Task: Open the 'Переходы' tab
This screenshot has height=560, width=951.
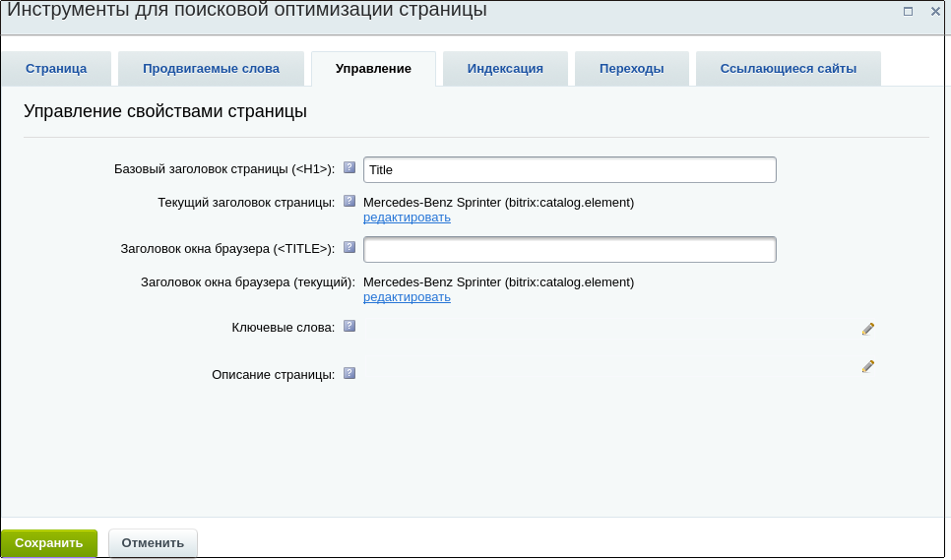Action: 631,69
